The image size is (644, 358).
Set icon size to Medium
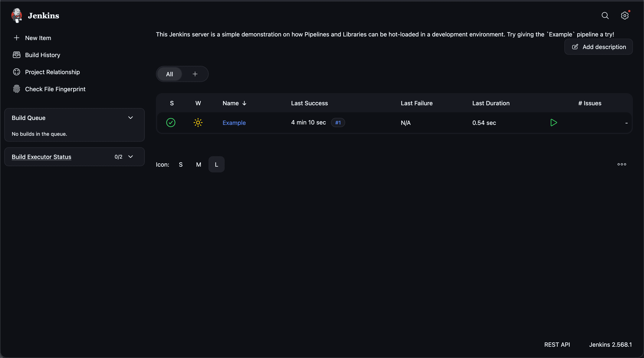click(198, 164)
